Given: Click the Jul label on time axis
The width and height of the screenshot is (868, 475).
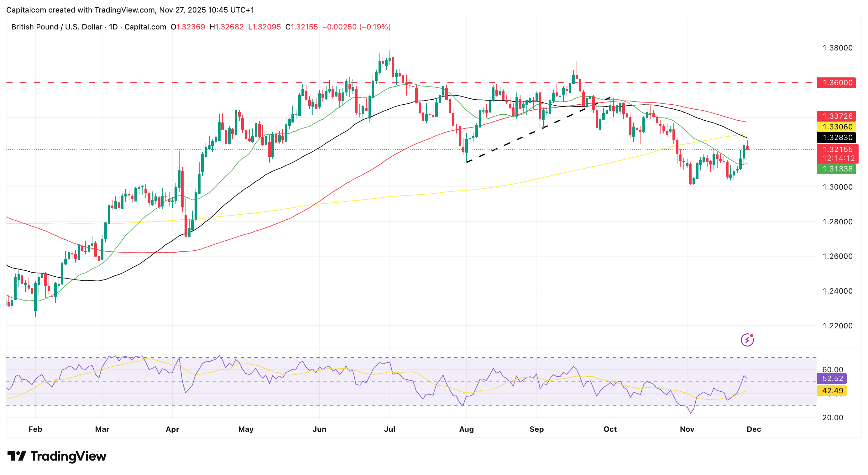Looking at the screenshot, I should (x=390, y=429).
